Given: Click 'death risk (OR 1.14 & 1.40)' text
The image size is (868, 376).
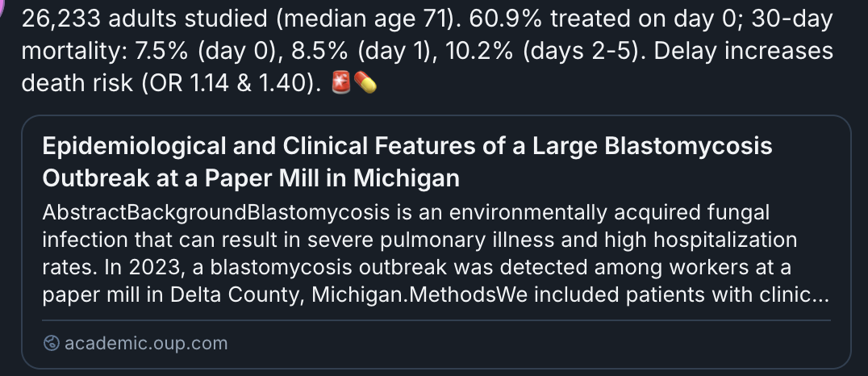Looking at the screenshot, I should coord(172,84).
